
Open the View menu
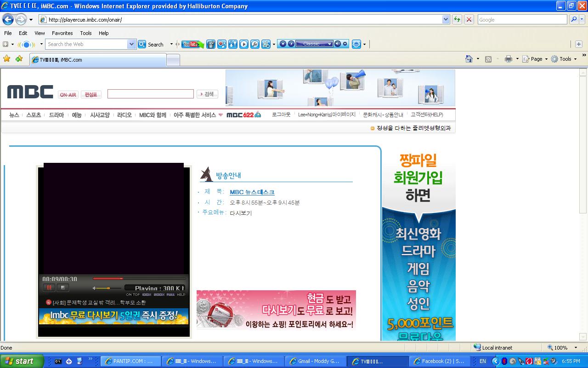(40, 33)
